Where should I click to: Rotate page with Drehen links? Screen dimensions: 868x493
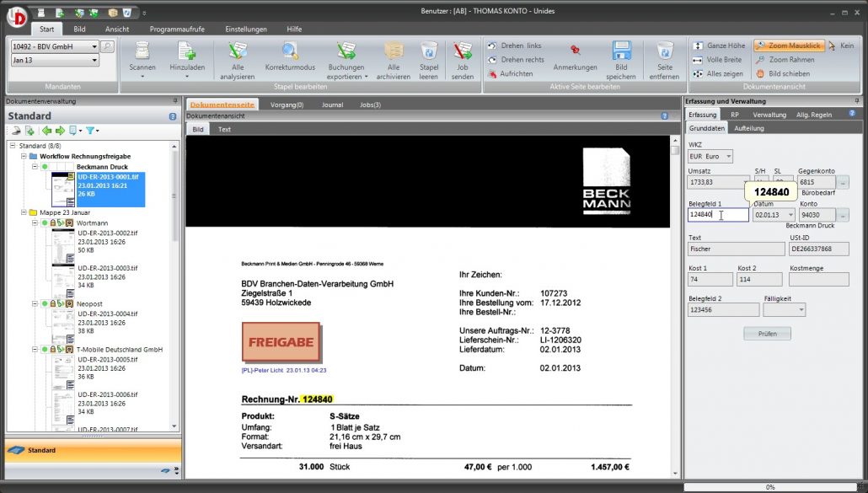[514, 46]
